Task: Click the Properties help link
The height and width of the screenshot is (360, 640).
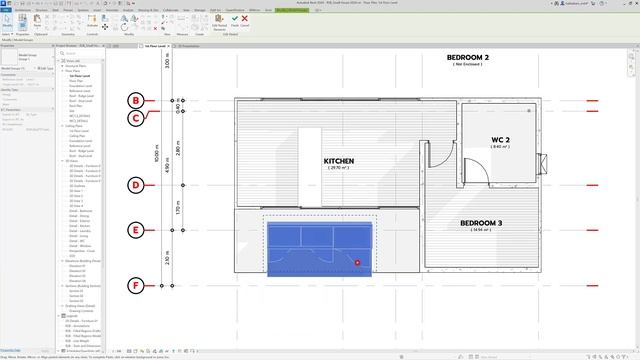Action: pyautogui.click(x=10, y=351)
